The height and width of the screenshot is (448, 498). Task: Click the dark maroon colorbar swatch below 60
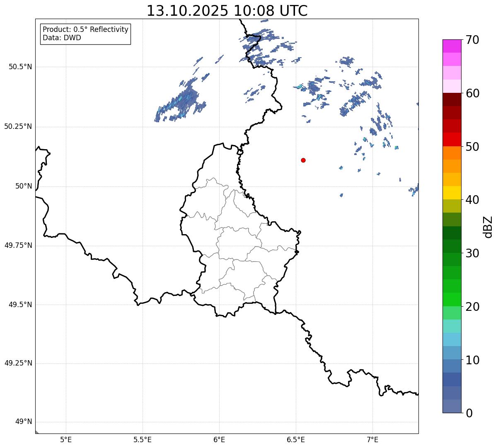(x=452, y=99)
